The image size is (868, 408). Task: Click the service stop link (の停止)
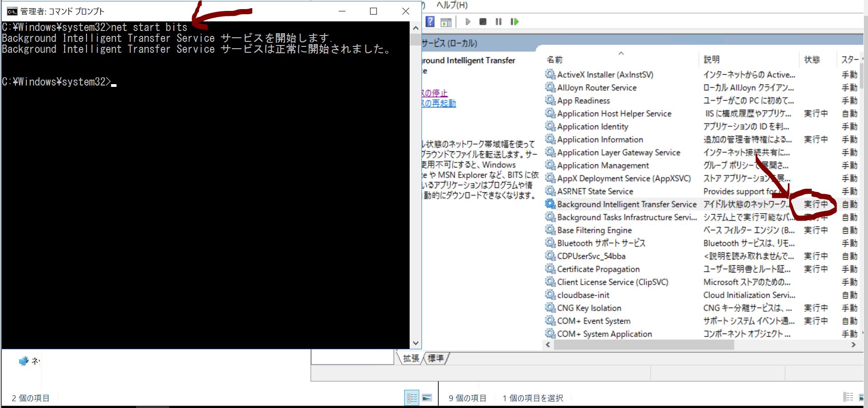tap(435, 93)
